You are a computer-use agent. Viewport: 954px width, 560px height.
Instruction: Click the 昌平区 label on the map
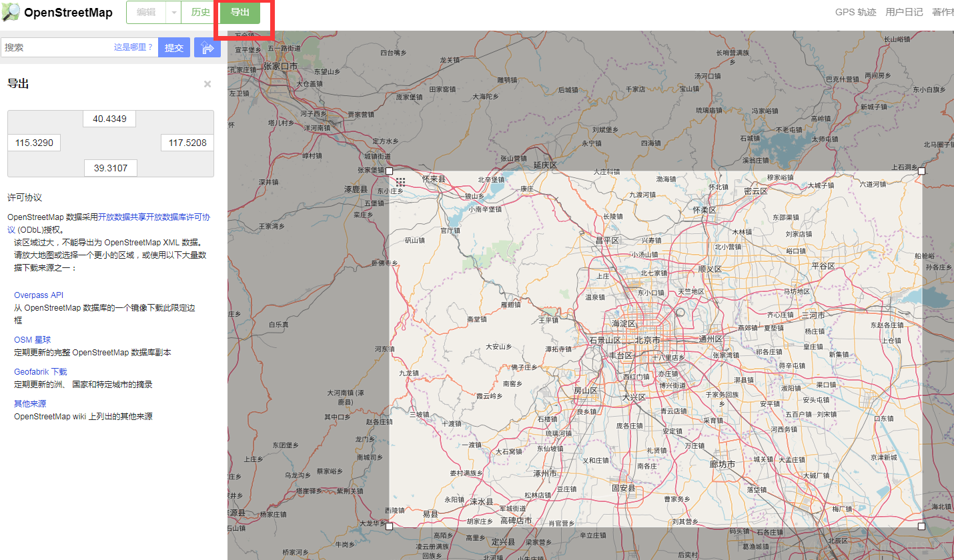tap(607, 240)
